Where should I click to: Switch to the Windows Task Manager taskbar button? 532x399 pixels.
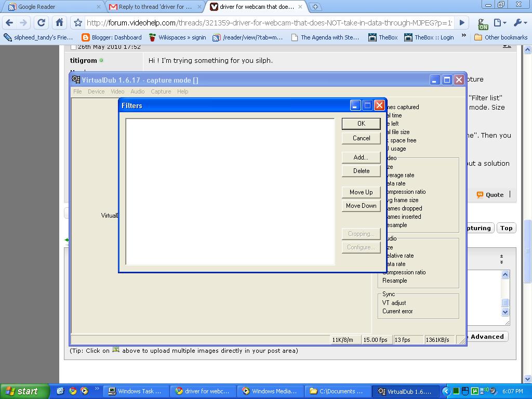(x=135, y=391)
